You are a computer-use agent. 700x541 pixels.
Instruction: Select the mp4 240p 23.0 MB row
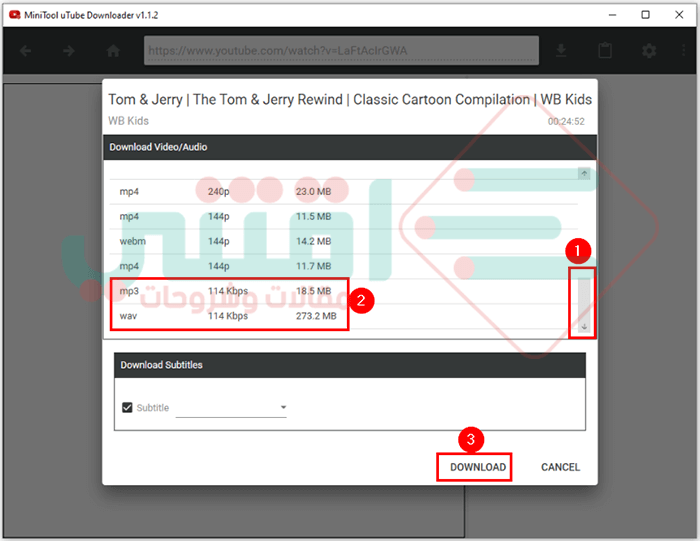pyautogui.click(x=344, y=191)
